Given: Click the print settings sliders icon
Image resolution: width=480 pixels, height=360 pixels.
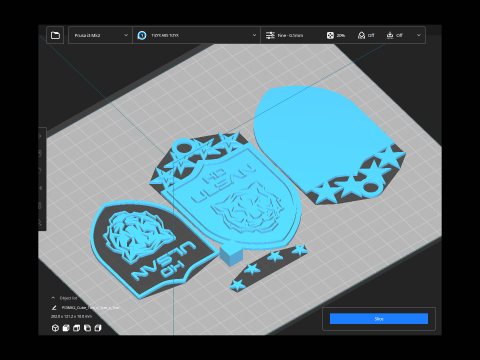Looking at the screenshot, I should 270,35.
